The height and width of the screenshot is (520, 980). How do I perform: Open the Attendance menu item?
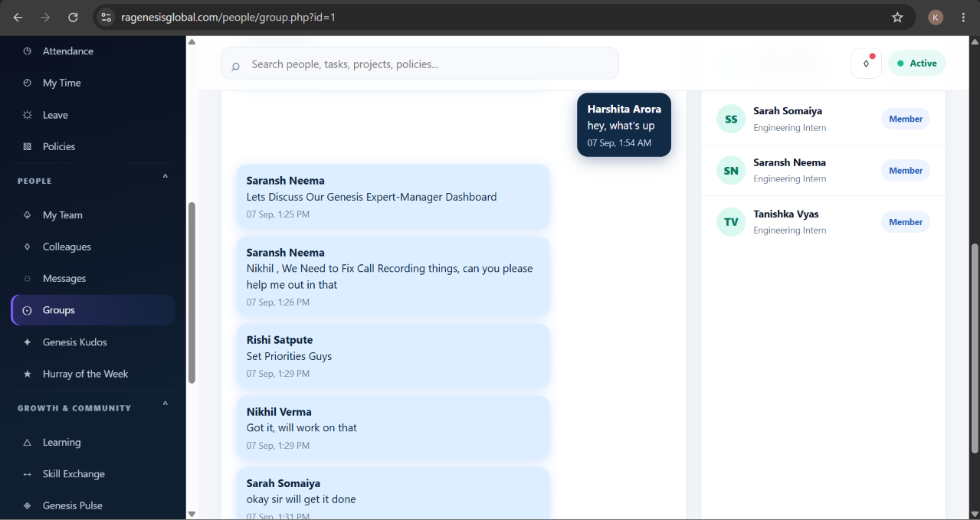93,51
